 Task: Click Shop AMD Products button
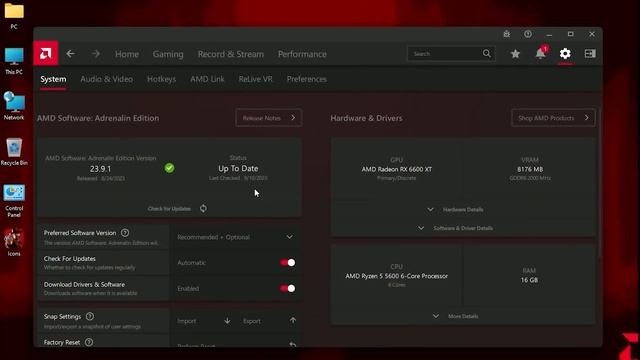pyautogui.click(x=553, y=118)
